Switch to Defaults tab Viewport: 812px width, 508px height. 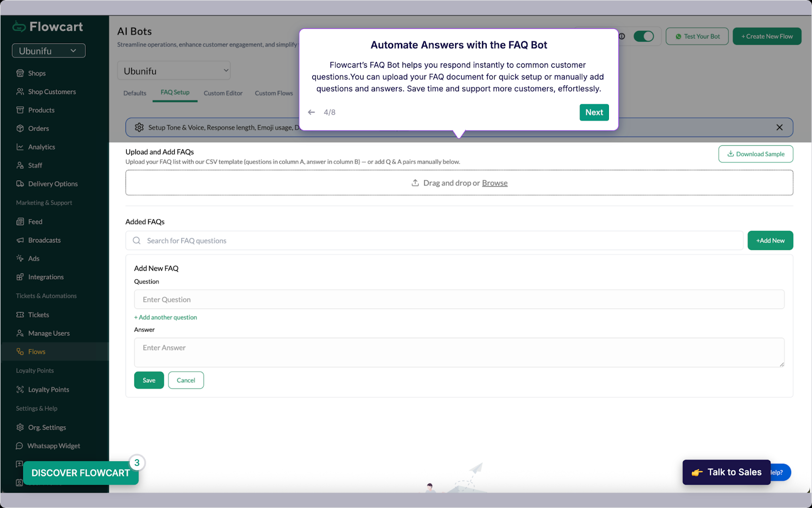tap(134, 93)
